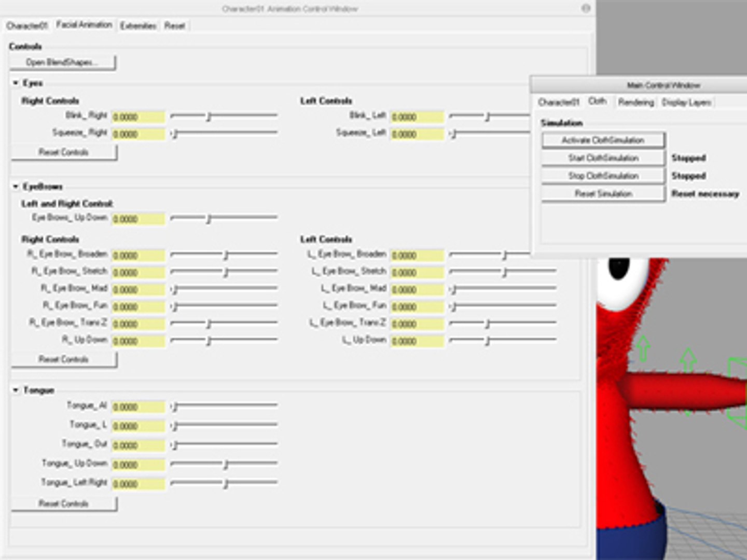Screen dimensions: 747x560
Task: Click the R_Up Down value field
Action: click(x=138, y=341)
